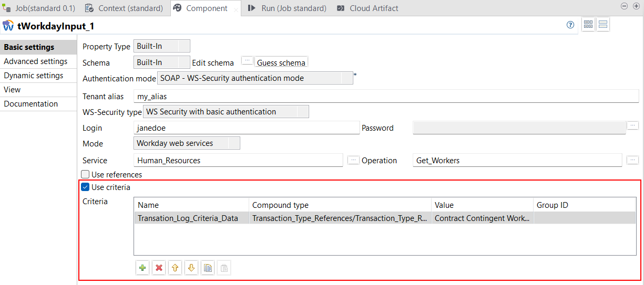The width and height of the screenshot is (644, 285).
Task: Open the Edit schema ellipsis button
Action: (247, 61)
